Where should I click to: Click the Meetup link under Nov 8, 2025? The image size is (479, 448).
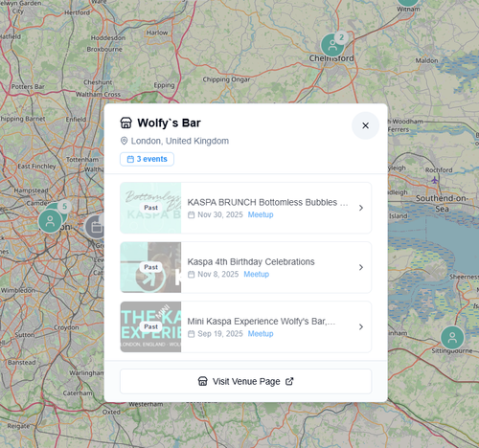click(257, 274)
